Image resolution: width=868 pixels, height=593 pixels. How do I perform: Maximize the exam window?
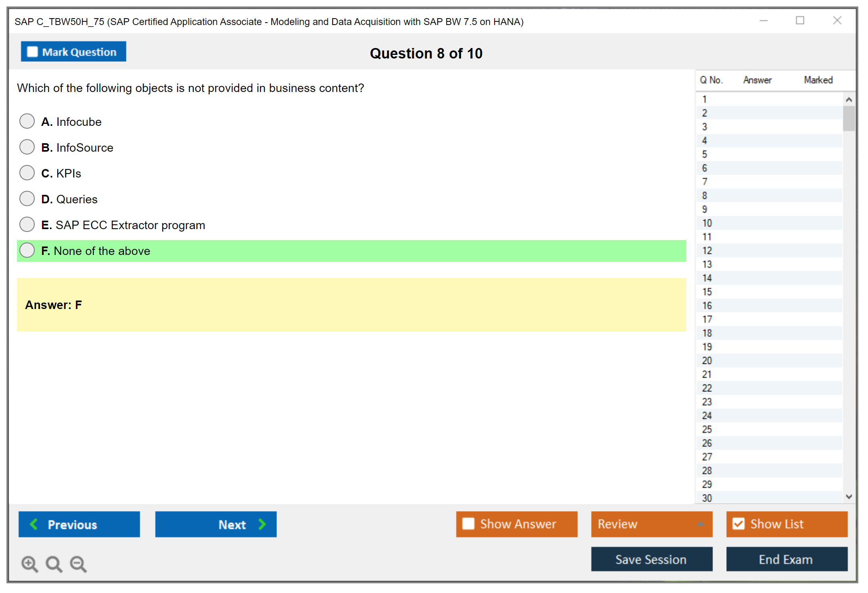click(x=800, y=21)
